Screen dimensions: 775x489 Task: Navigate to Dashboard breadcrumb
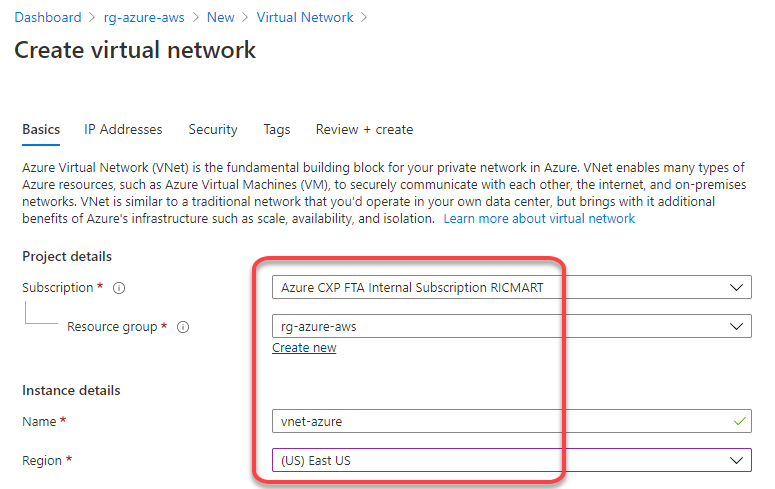pyautogui.click(x=48, y=17)
